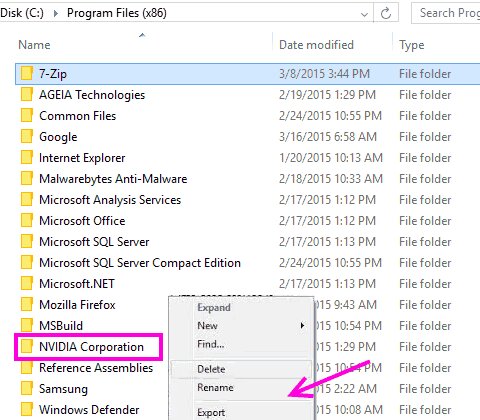Click the File folder type for Google

point(425,137)
